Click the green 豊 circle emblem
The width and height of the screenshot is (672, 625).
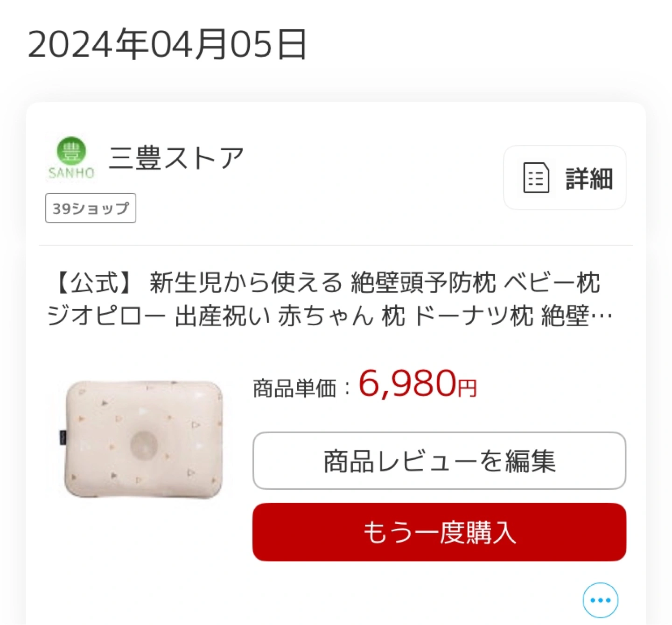pos(71,151)
